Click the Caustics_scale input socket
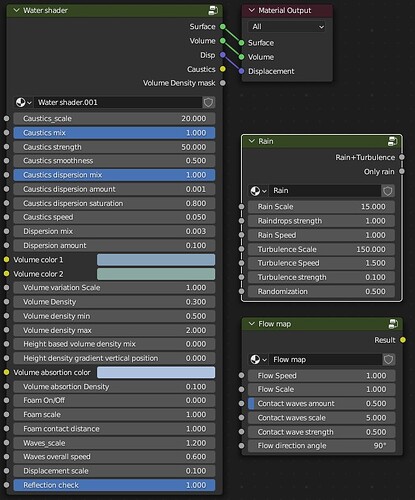This screenshot has width=415, height=500. [6, 118]
